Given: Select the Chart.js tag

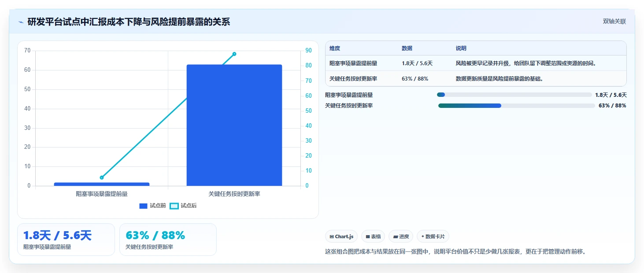Looking at the screenshot, I should pos(341,236).
